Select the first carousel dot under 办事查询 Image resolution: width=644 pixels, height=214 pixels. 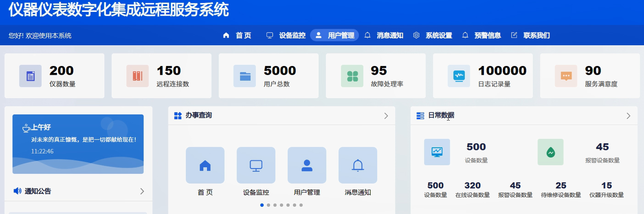(262, 205)
